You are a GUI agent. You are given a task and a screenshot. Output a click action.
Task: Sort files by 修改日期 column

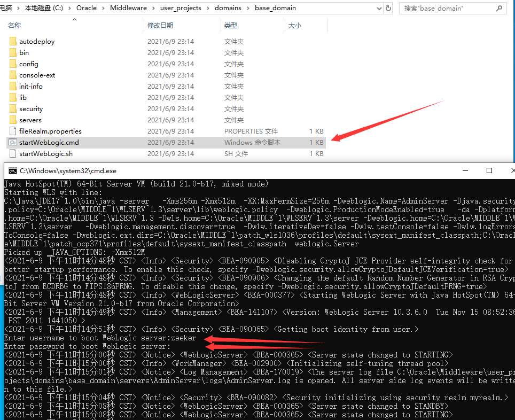pos(160,25)
